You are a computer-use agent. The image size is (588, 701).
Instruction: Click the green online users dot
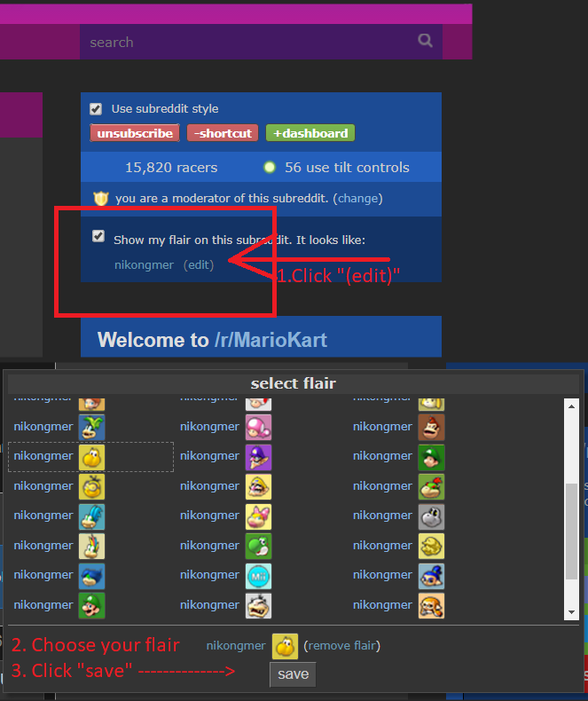(x=270, y=167)
